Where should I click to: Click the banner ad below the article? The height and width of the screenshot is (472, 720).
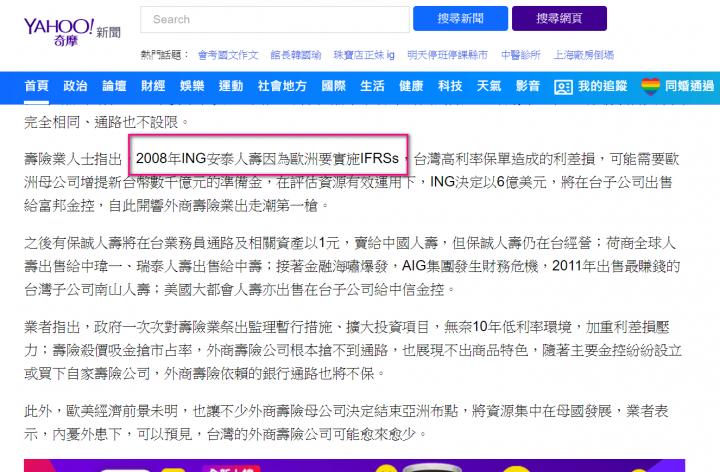pos(354,465)
